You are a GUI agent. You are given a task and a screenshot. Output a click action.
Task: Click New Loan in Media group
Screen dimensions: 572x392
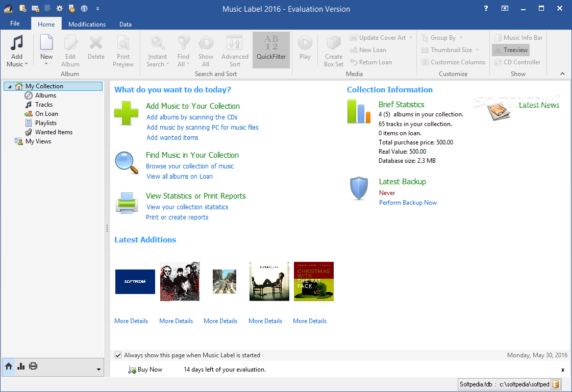(x=368, y=50)
